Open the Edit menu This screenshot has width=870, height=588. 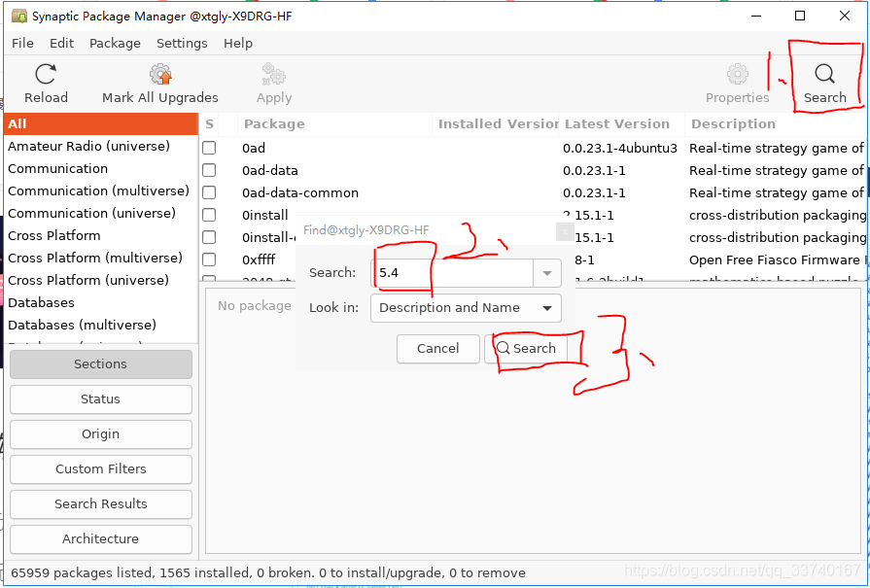click(61, 44)
